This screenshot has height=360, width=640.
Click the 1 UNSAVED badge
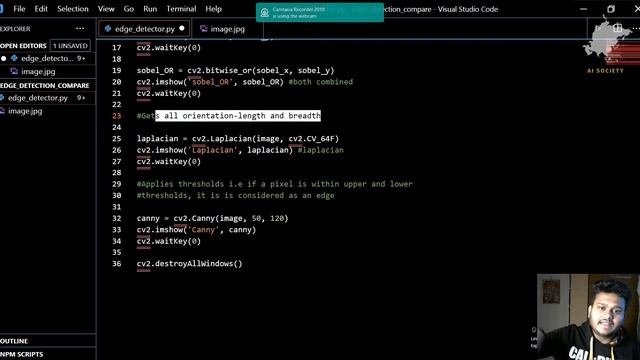70,46
